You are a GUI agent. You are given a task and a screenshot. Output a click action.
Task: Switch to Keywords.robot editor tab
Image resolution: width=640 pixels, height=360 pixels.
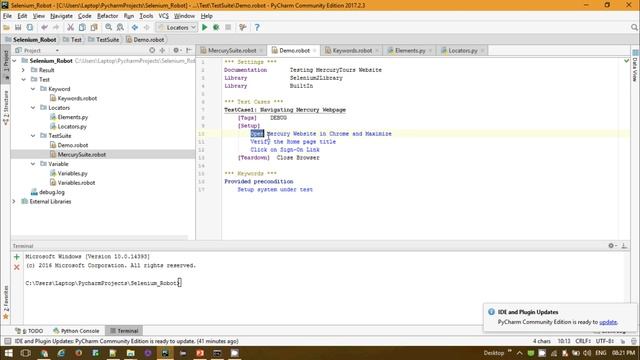pyautogui.click(x=352, y=51)
